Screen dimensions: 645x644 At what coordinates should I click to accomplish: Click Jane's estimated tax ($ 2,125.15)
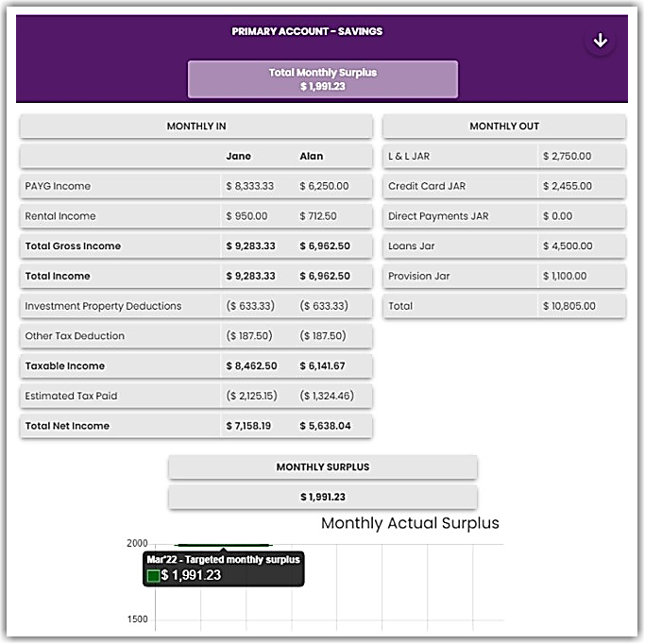(x=251, y=396)
